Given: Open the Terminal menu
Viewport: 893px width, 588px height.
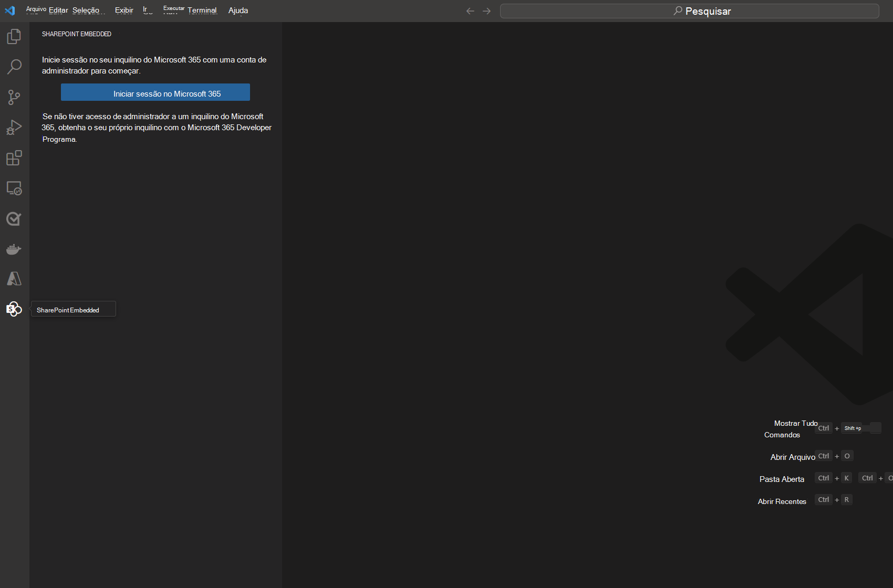Looking at the screenshot, I should tap(202, 10).
